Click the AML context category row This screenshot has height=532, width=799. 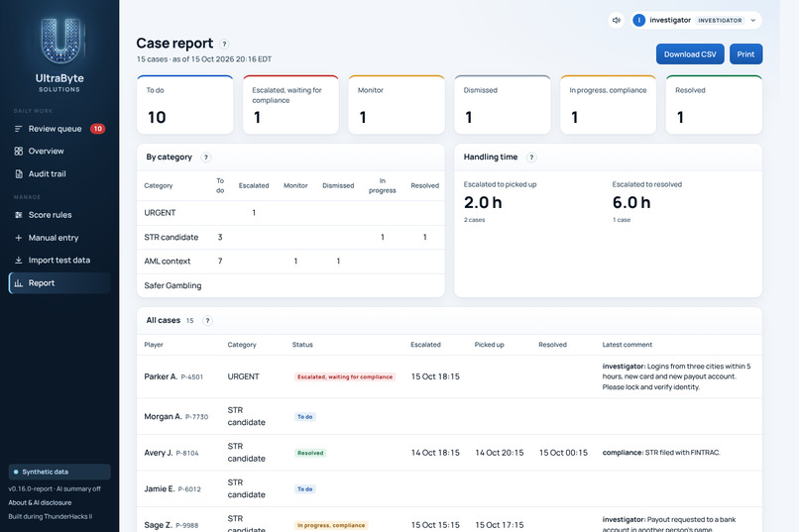tap(290, 262)
